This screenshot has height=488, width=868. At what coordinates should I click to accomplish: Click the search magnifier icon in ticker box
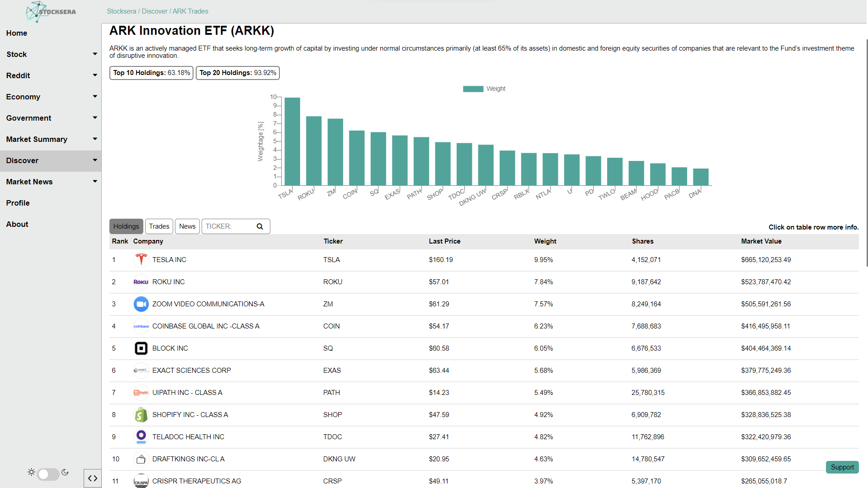tap(260, 226)
